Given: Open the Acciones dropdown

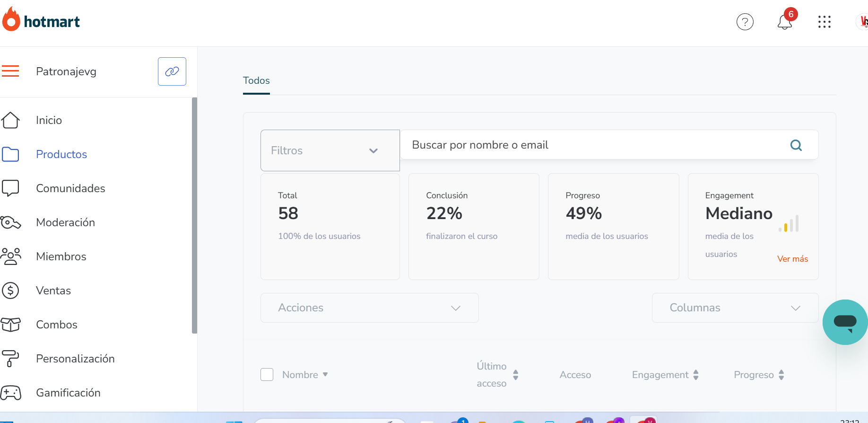Looking at the screenshot, I should point(369,308).
